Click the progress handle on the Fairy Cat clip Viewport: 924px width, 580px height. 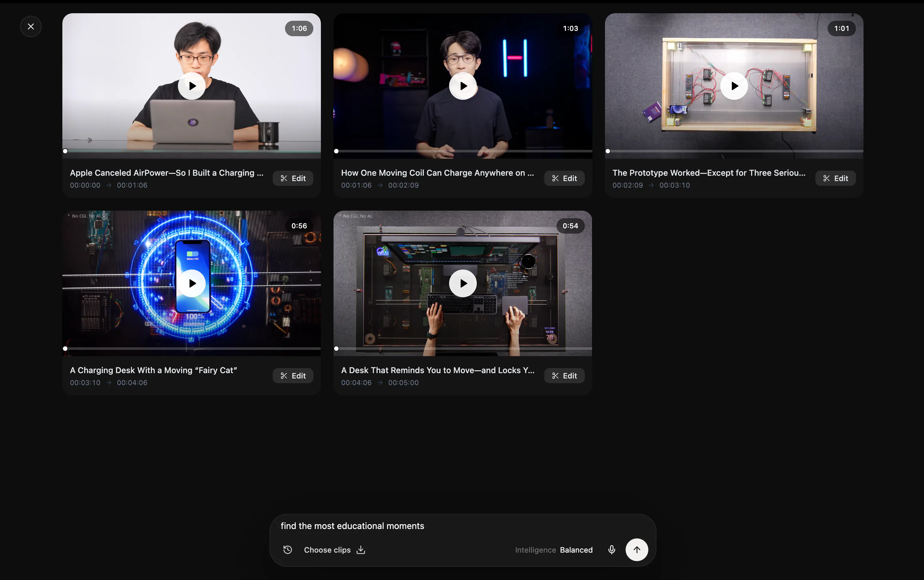coord(65,349)
